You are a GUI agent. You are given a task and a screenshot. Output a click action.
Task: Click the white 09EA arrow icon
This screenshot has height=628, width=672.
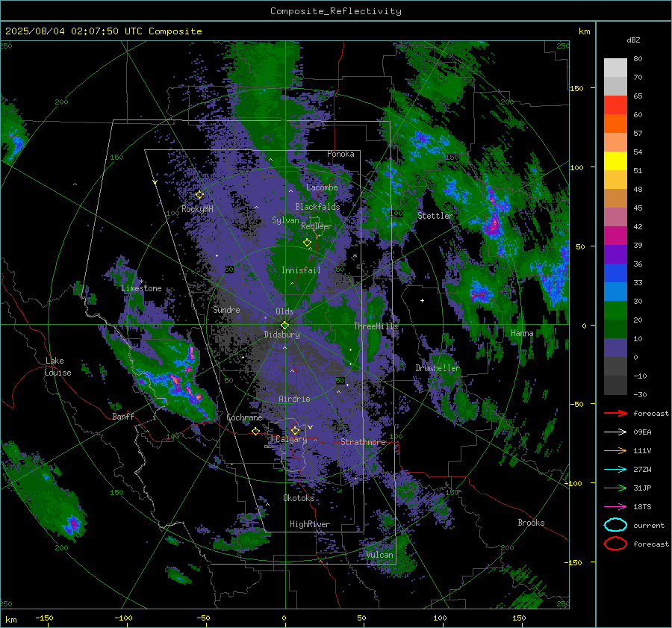point(615,432)
